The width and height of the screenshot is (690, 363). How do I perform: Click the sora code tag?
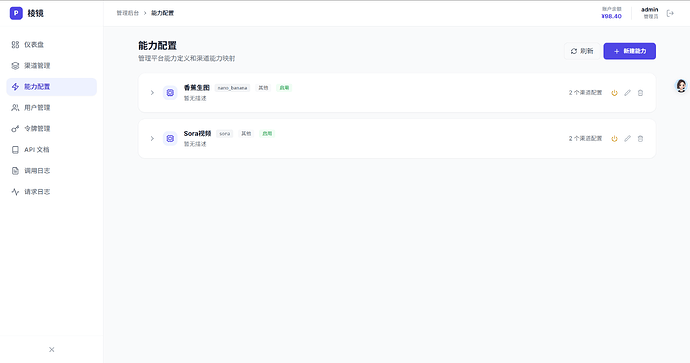click(225, 134)
